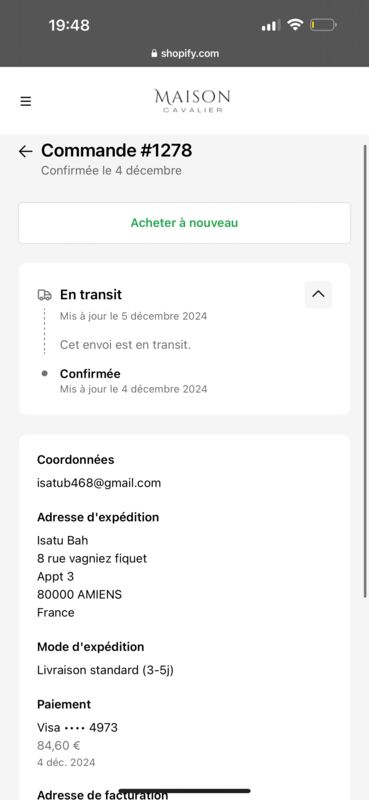The width and height of the screenshot is (369, 800).
Task: Tap the Livraison standard (3-5j) text
Action: coord(105,670)
